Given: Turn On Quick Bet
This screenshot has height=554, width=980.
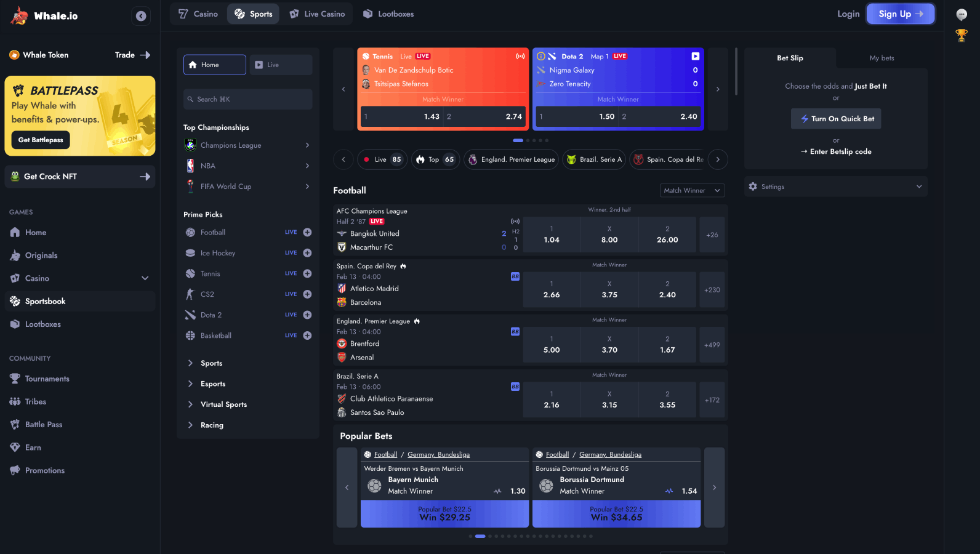Looking at the screenshot, I should 836,119.
